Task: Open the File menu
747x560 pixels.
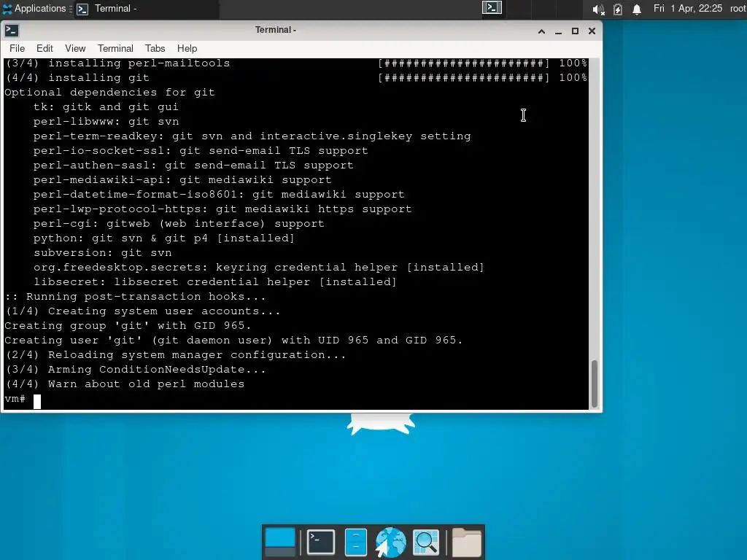Action: point(18,49)
